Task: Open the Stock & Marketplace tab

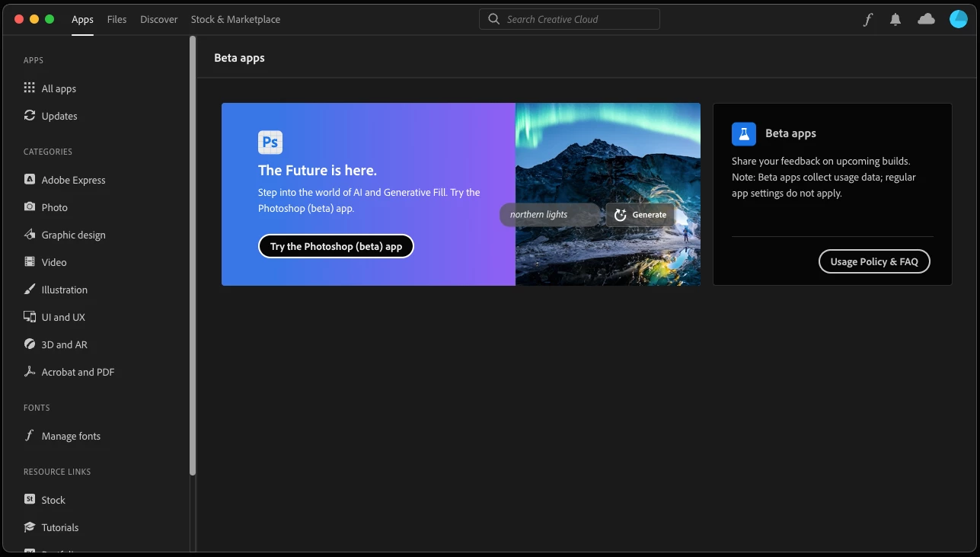Action: coord(235,19)
